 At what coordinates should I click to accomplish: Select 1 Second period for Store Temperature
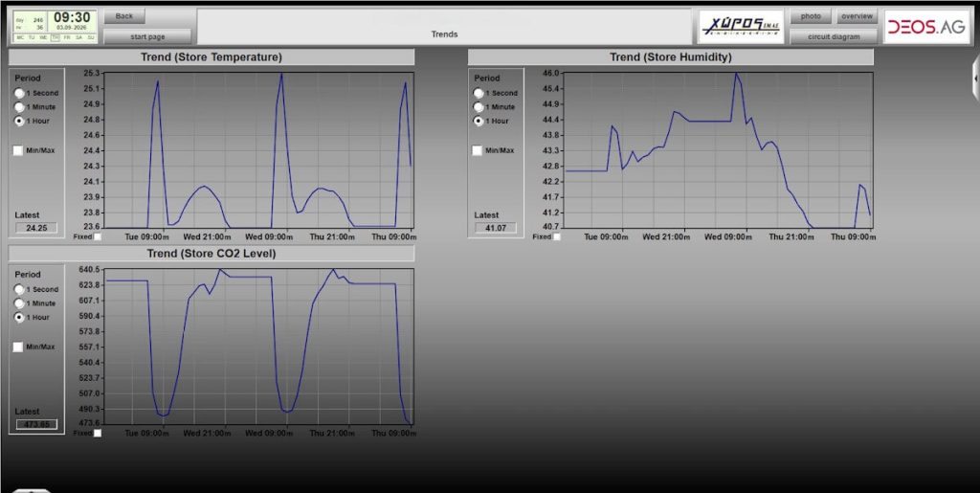coord(20,93)
